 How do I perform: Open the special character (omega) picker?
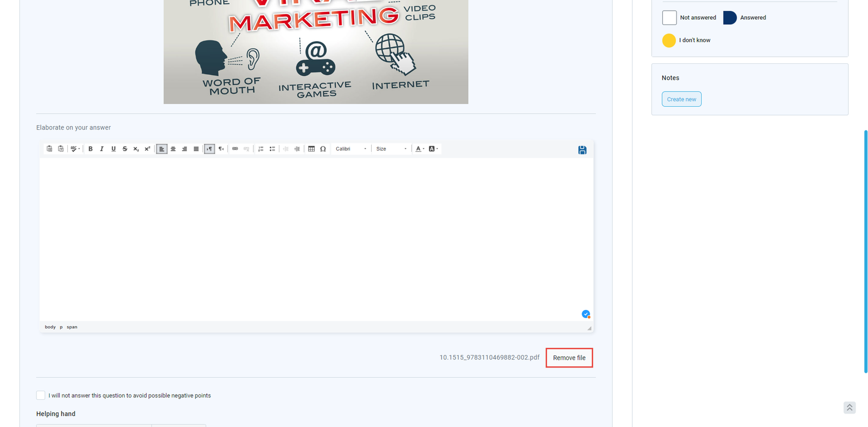tap(323, 149)
